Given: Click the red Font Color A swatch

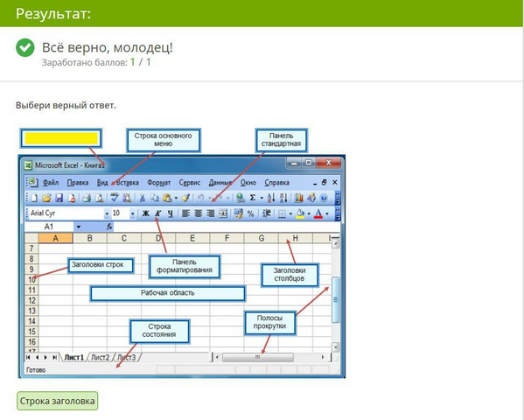Looking at the screenshot, I should coord(318,213).
